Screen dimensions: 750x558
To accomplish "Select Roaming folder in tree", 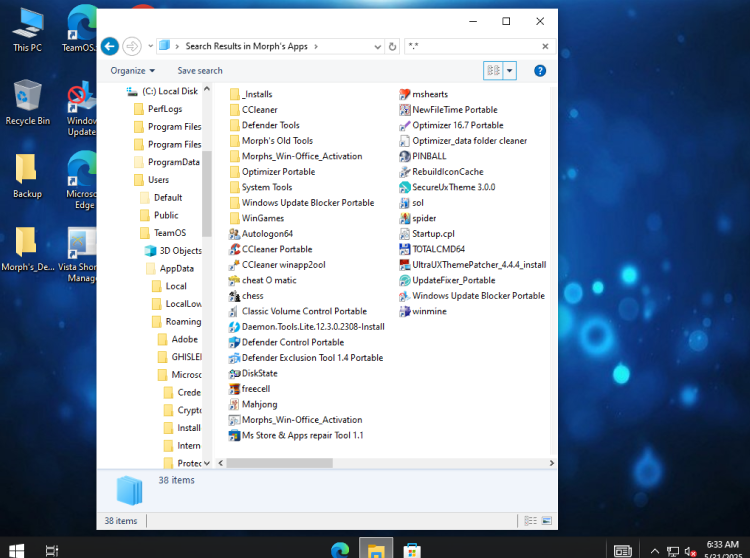I will tap(176, 321).
